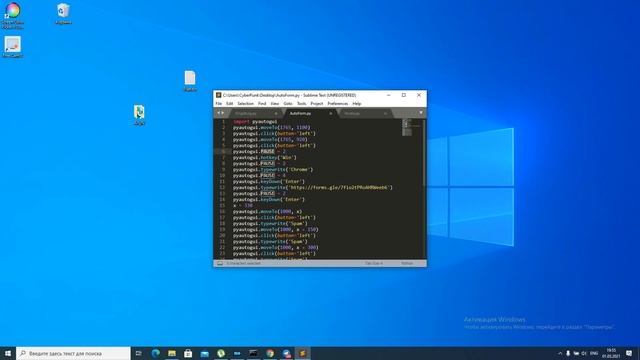The image size is (640, 360).
Task: Click the taskbar search box
Action: [73, 353]
